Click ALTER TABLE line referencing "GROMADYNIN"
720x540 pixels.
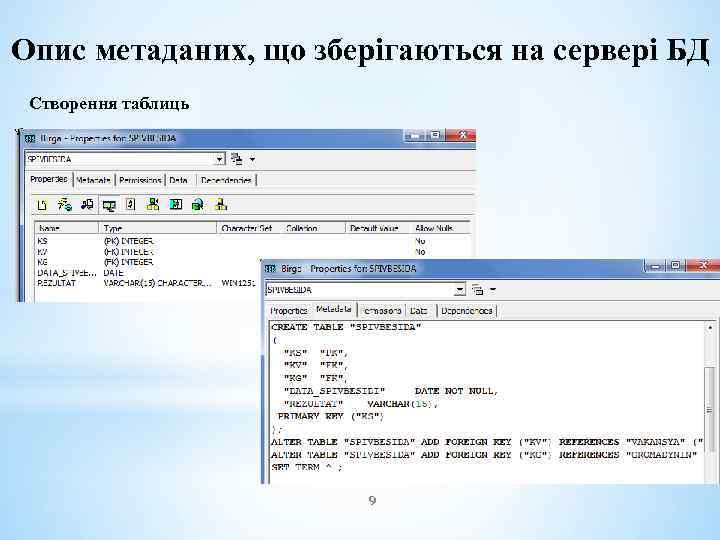point(484,455)
